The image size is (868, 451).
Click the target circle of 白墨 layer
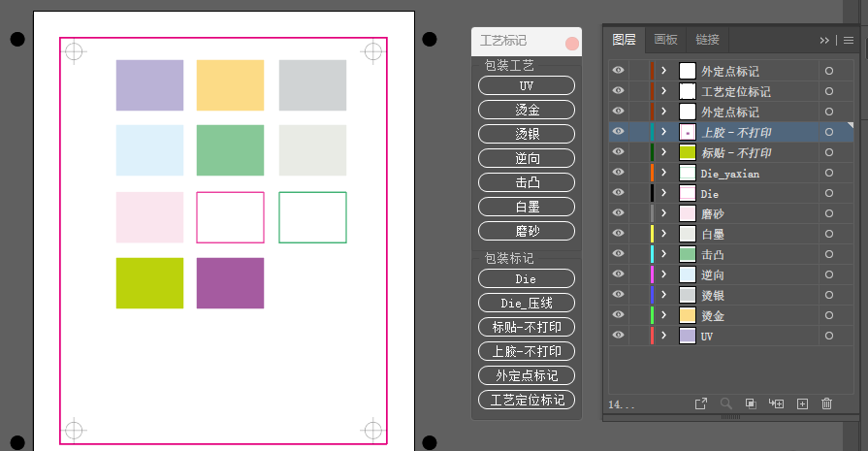(828, 234)
